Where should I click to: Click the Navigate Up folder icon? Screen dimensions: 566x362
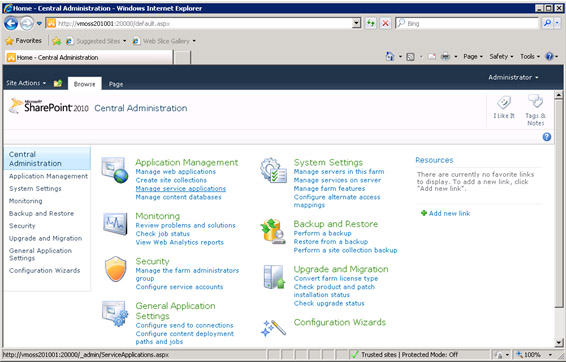click(x=58, y=83)
